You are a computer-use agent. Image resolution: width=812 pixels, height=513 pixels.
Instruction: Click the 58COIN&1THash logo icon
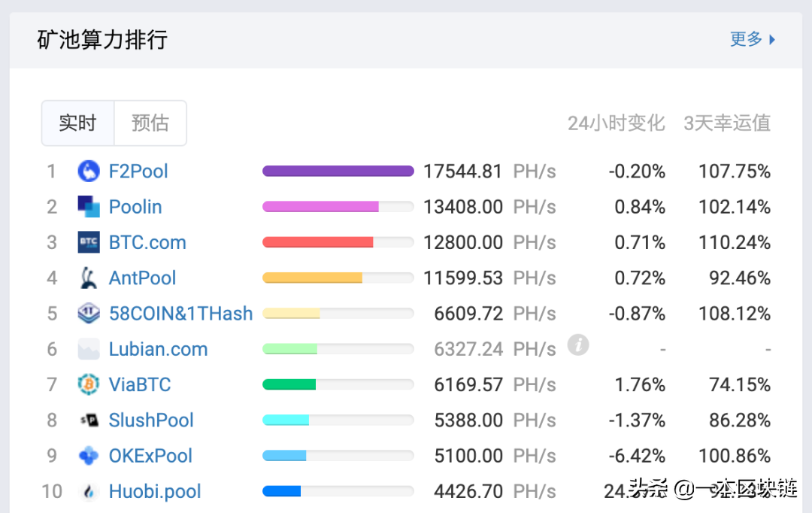pos(89,314)
